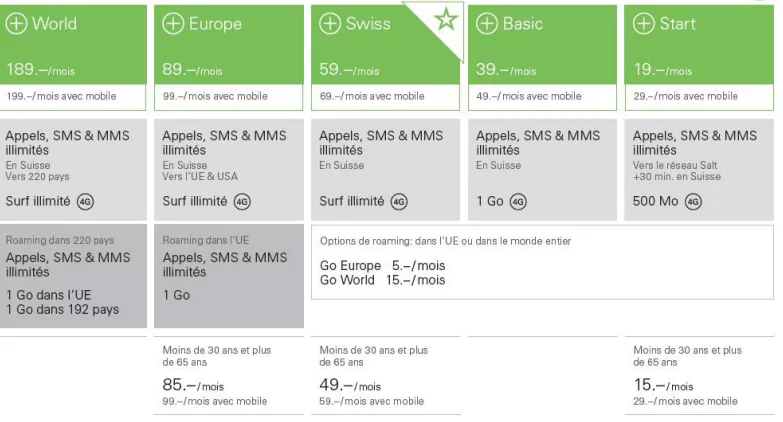Click the 4G badge in the Swiss plan

coord(400,201)
